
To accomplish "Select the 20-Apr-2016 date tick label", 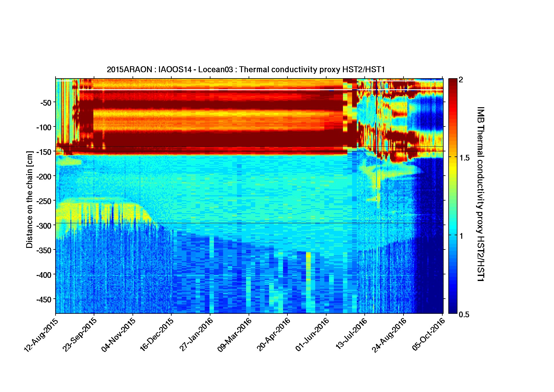I will pos(273,335).
